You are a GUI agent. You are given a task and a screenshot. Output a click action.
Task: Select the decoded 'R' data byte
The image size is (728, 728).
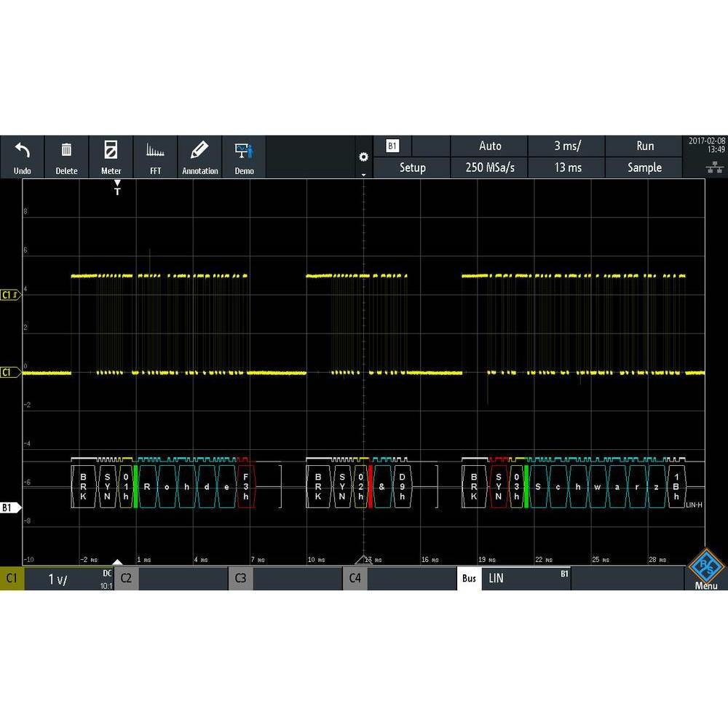tap(147, 486)
